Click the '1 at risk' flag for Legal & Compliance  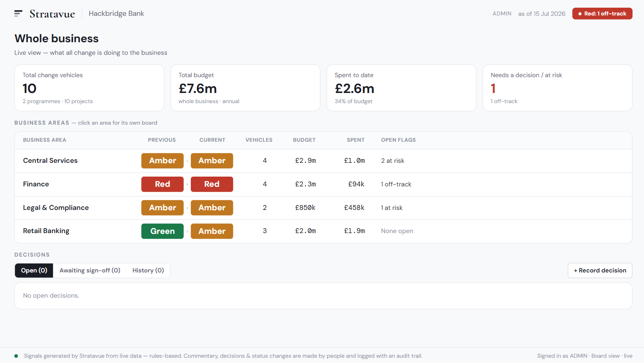coord(392,208)
